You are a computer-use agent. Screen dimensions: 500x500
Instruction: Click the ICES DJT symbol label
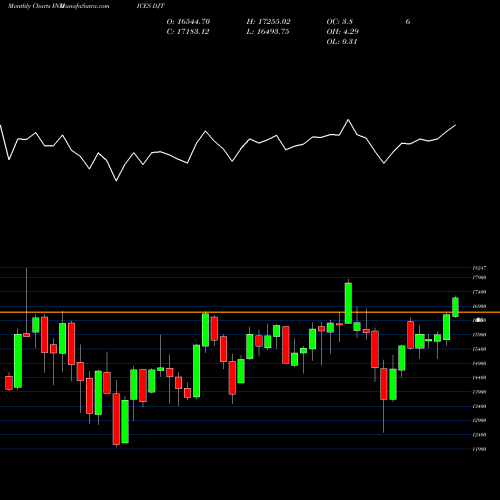tap(151, 6)
